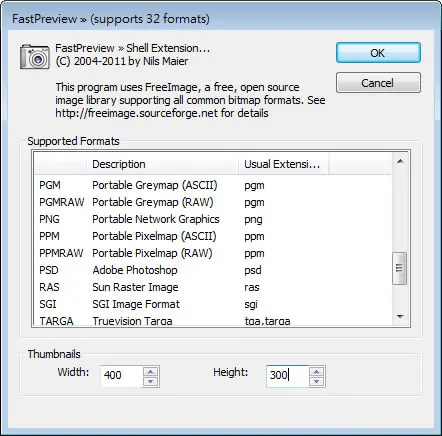Decrease thumbnail width with down arrow

click(x=151, y=382)
